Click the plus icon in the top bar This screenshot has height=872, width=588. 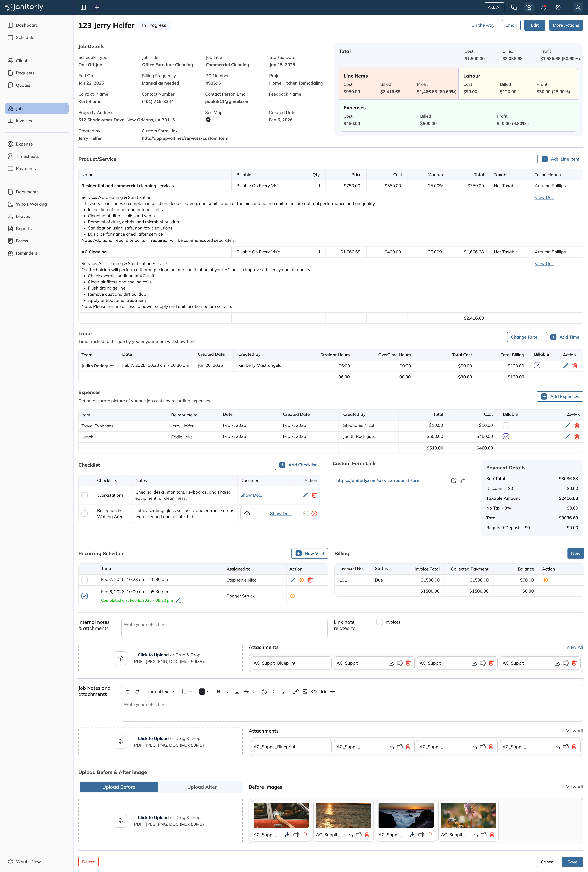click(x=97, y=8)
